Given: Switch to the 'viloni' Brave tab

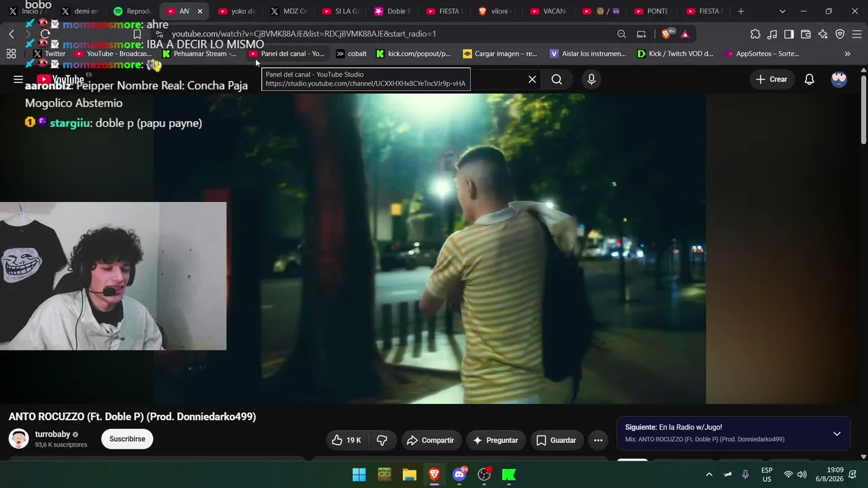Looking at the screenshot, I should coord(498,12).
